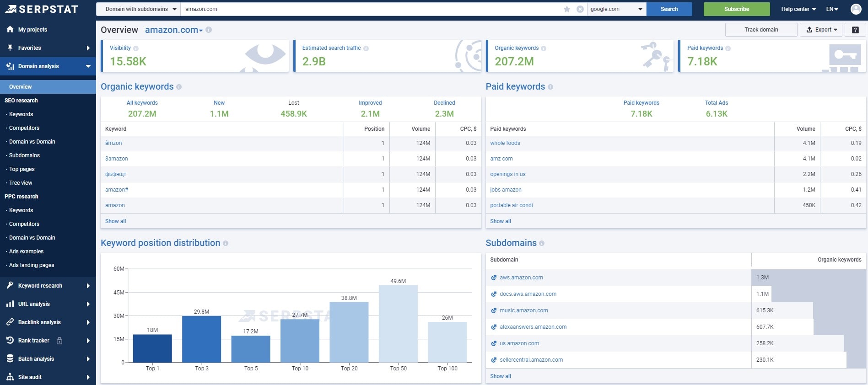
Task: Click info icon next to Visibility
Action: pos(136,48)
